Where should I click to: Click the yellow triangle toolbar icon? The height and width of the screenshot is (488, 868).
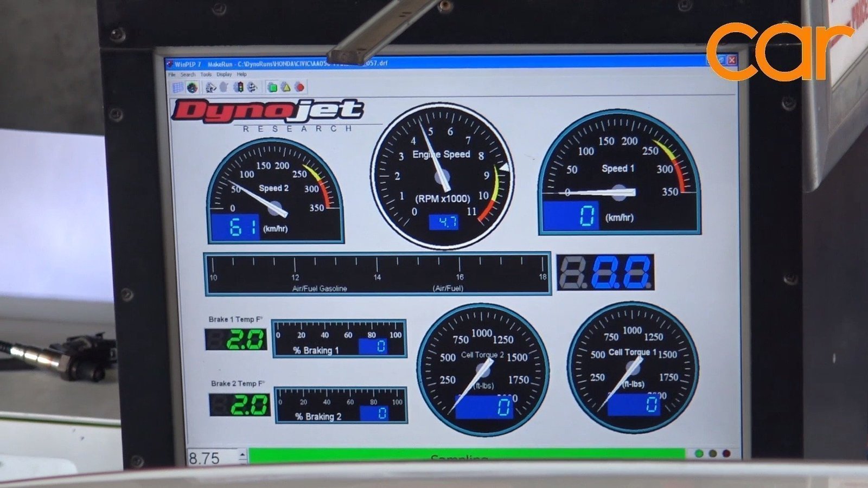[286, 87]
